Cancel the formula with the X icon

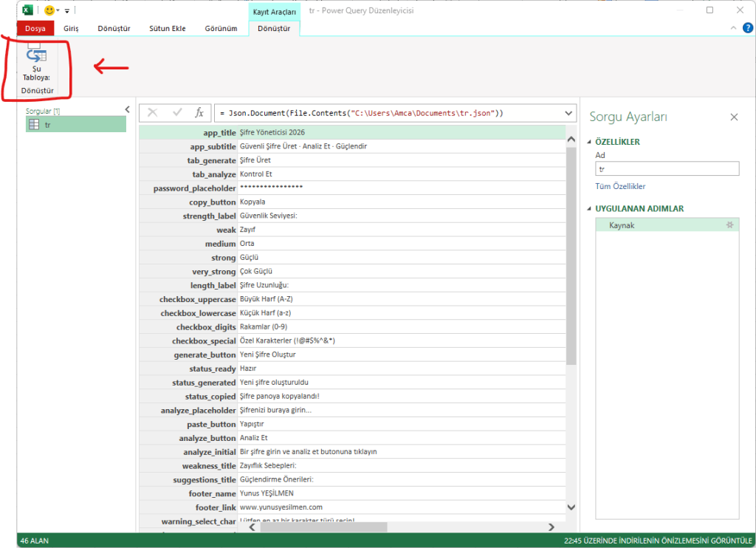coord(152,113)
